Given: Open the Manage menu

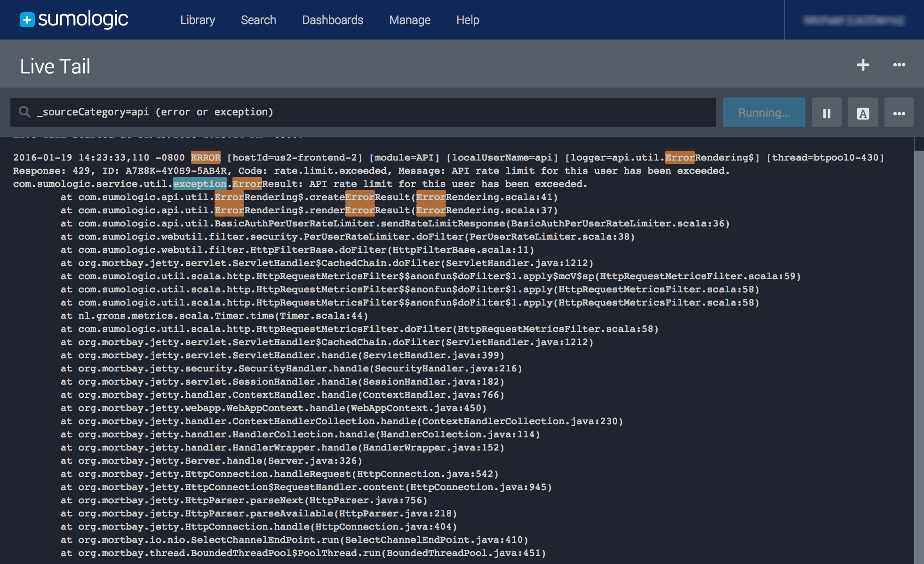Looking at the screenshot, I should click(x=409, y=20).
